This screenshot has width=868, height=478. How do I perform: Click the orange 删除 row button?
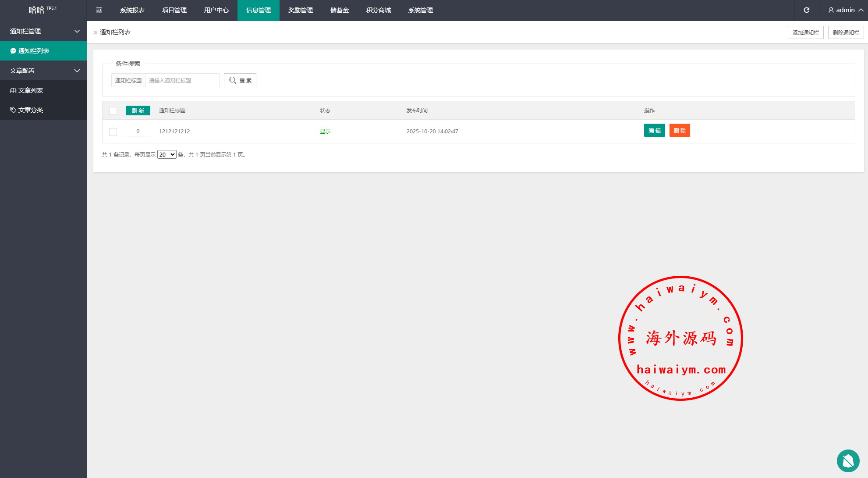680,131
